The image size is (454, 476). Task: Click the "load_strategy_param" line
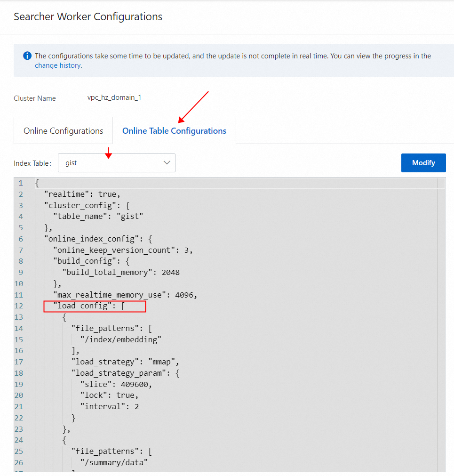(125, 373)
